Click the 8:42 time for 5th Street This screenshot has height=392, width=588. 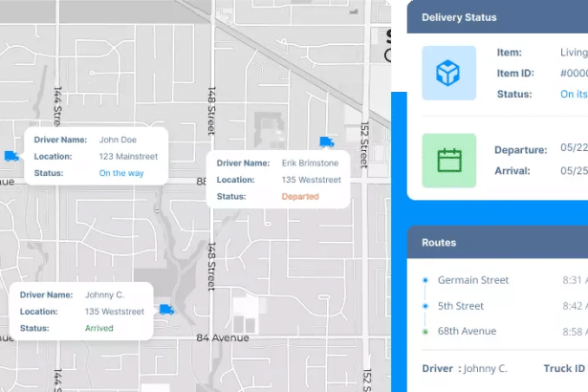pos(575,306)
